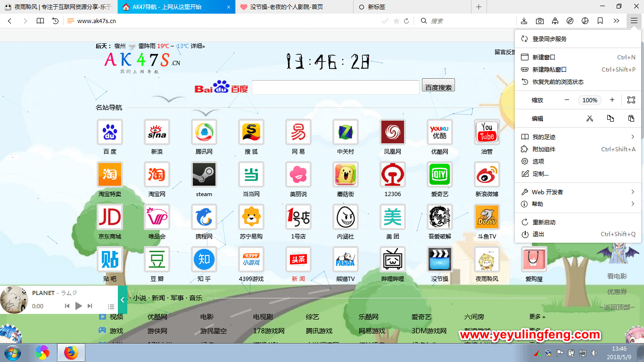Click the bookmark ribbon icon in the toolbar
644x362 pixels.
[600, 21]
